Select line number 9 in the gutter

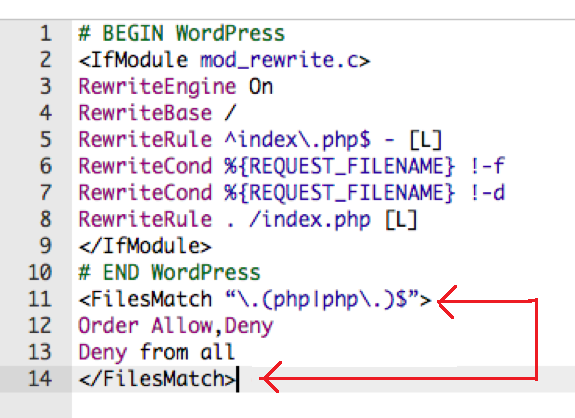[x=45, y=246]
